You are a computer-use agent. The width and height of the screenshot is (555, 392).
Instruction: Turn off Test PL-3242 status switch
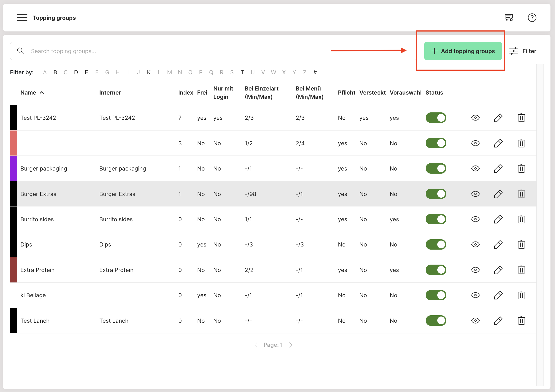click(x=436, y=118)
